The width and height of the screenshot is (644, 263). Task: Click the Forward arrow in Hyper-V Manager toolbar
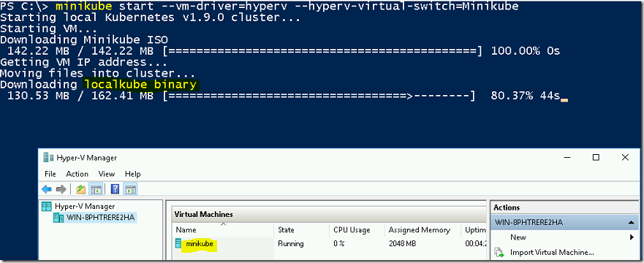point(61,189)
